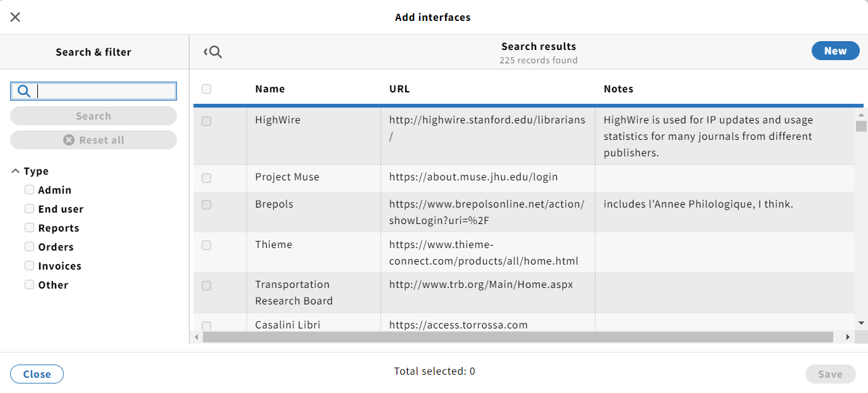The width and height of the screenshot is (868, 393).
Task: Click the vertical scrollbar up arrow
Action: (x=861, y=115)
